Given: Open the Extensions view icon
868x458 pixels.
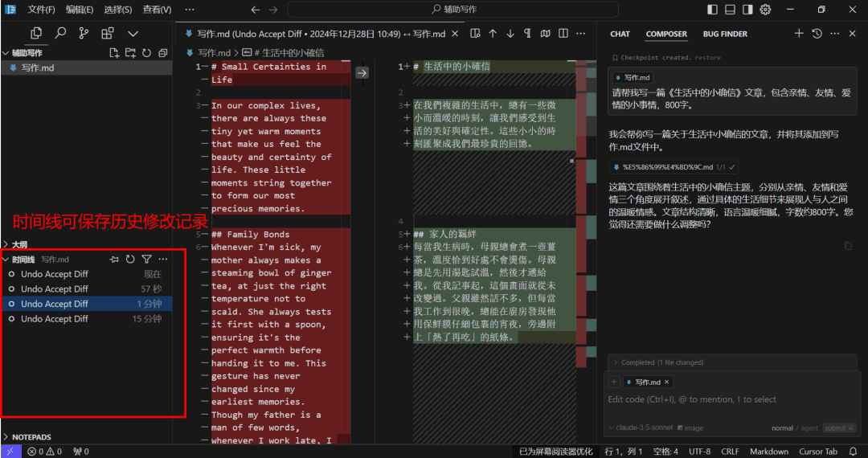Looking at the screenshot, I should point(108,33).
